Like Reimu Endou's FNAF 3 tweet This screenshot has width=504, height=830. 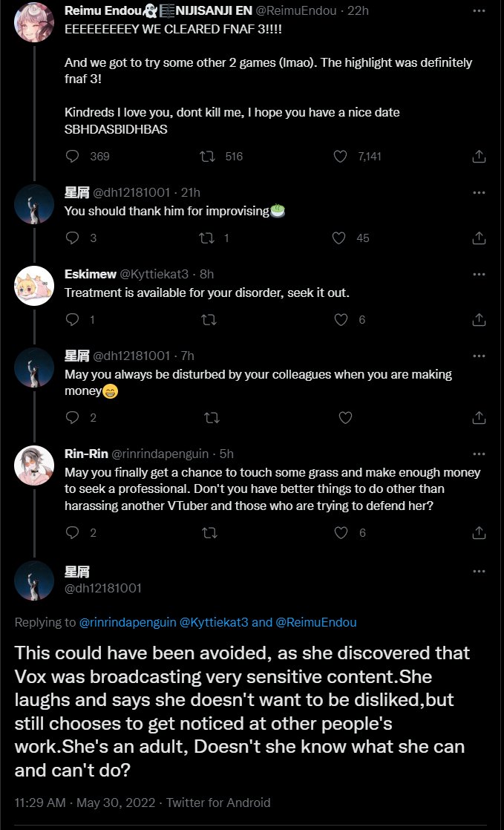point(341,156)
